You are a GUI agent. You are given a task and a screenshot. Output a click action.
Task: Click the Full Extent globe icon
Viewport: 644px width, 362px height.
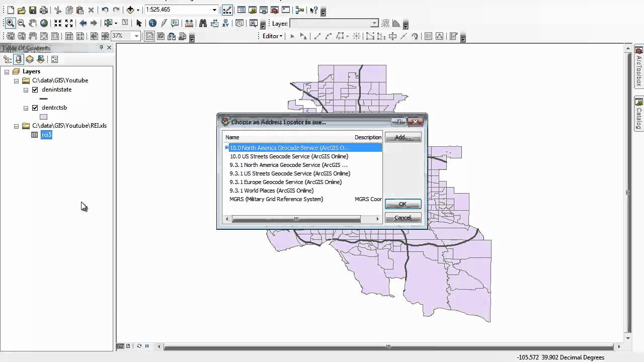[x=44, y=23]
